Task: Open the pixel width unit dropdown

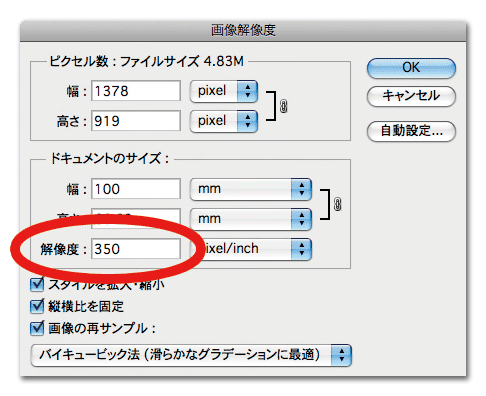Action: (x=224, y=91)
